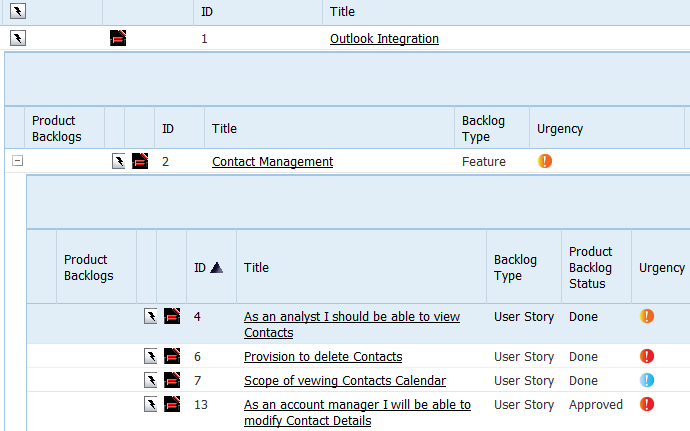Click the arrow icon next to Contact Management

pyautogui.click(x=119, y=161)
